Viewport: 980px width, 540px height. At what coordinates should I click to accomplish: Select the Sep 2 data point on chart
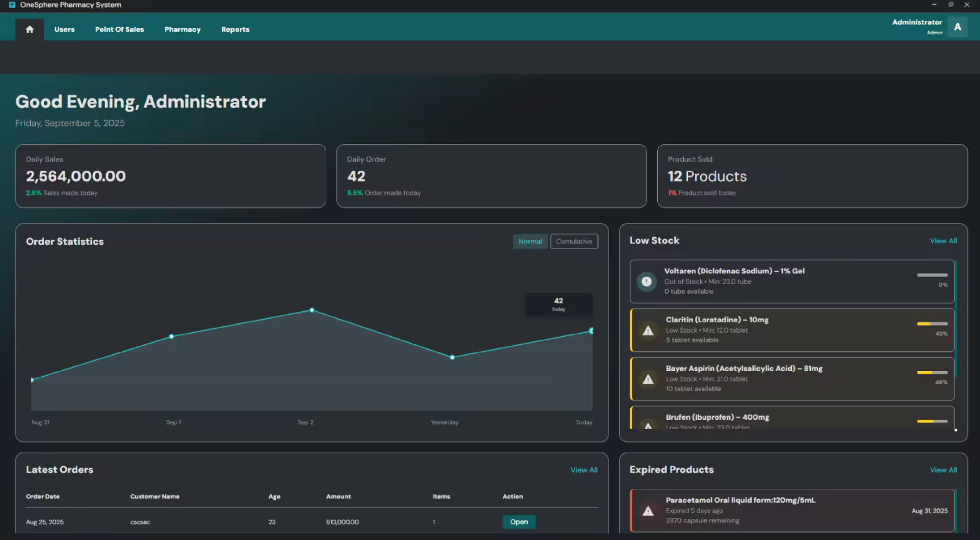pyautogui.click(x=312, y=310)
